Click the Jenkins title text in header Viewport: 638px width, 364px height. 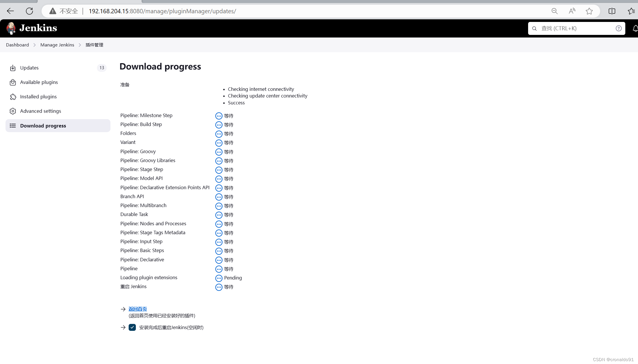38,28
